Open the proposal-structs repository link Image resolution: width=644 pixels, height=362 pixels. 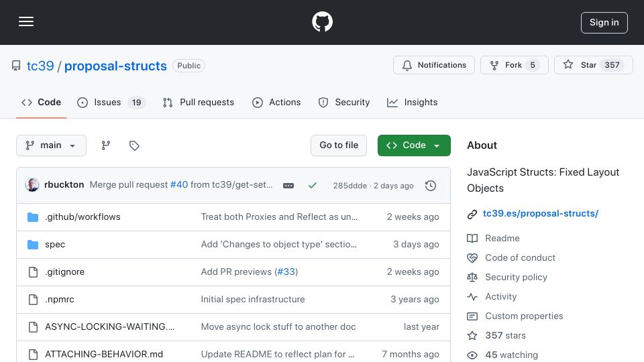click(115, 66)
